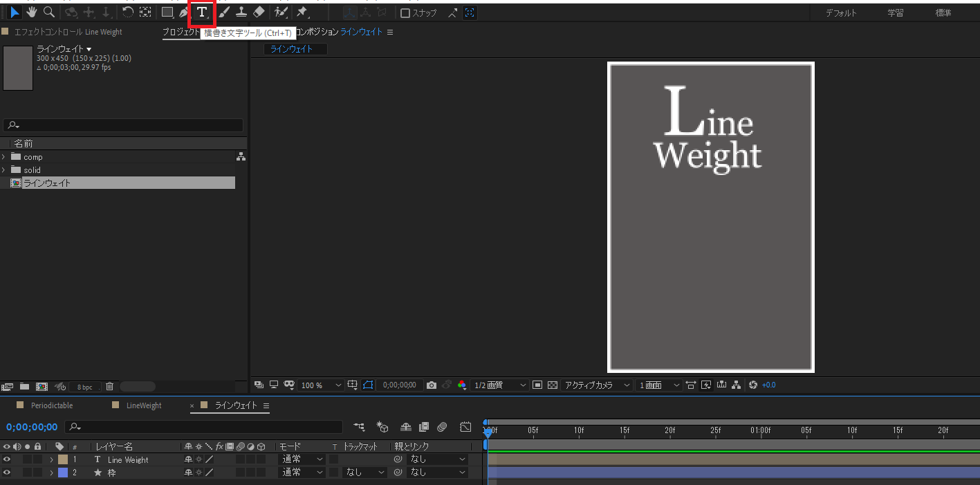The height and width of the screenshot is (485, 980).
Task: Open the 100 % magnification dropdown
Action: tap(321, 385)
